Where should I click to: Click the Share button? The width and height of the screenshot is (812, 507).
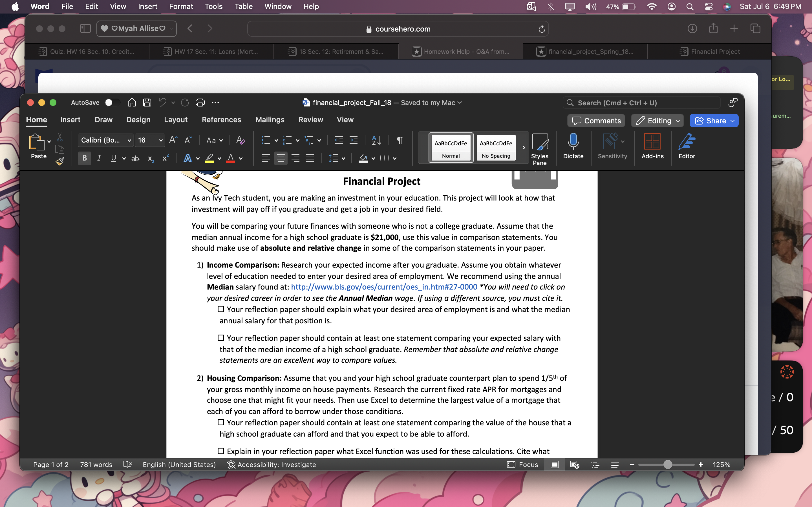pos(713,120)
